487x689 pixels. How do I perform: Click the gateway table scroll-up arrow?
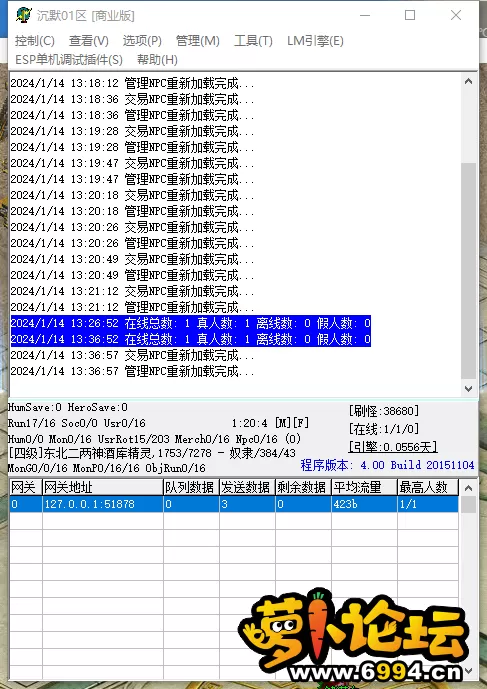tap(469, 488)
